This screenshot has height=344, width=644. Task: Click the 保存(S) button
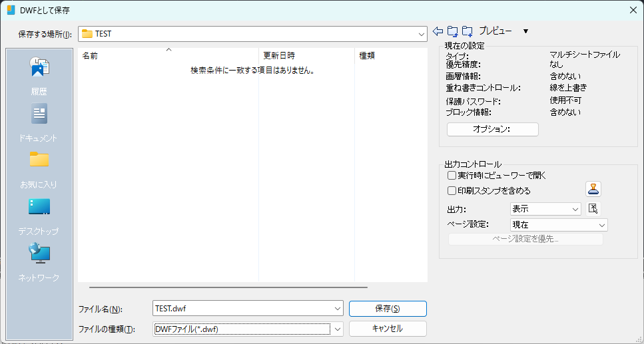(388, 309)
